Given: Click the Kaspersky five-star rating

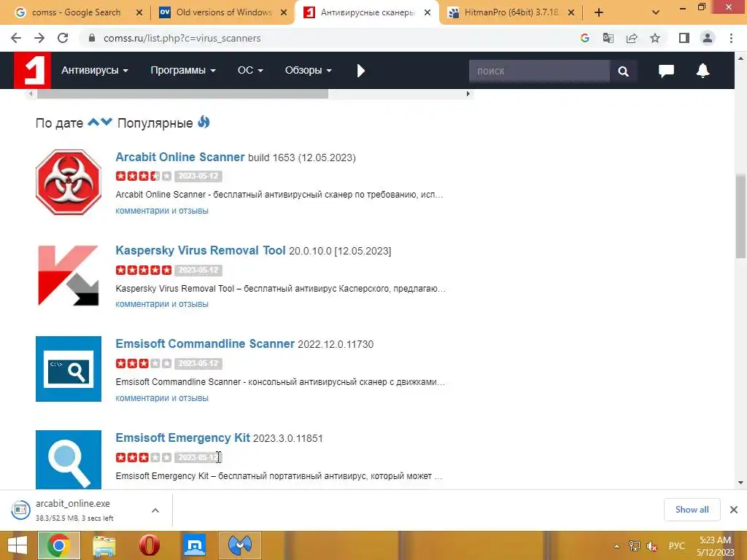Looking at the screenshot, I should coord(144,270).
